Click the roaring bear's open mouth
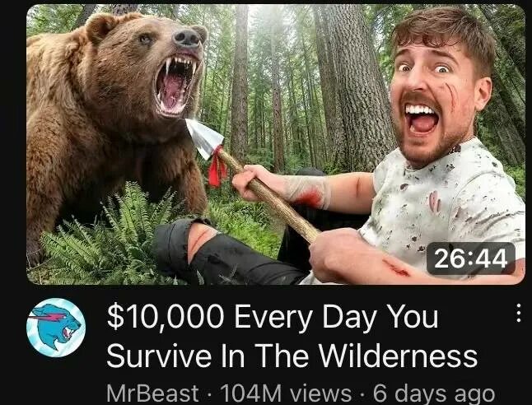This screenshot has width=532, height=405. [x=175, y=84]
